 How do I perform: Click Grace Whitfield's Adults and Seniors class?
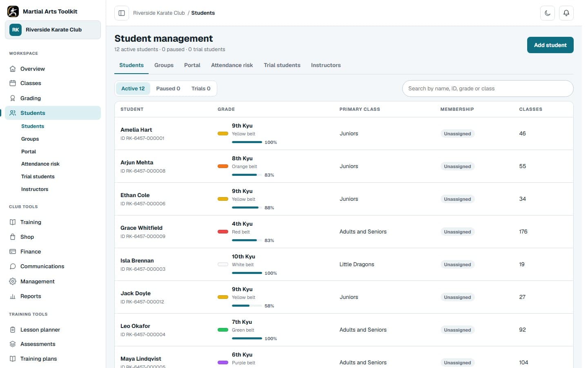pos(363,232)
